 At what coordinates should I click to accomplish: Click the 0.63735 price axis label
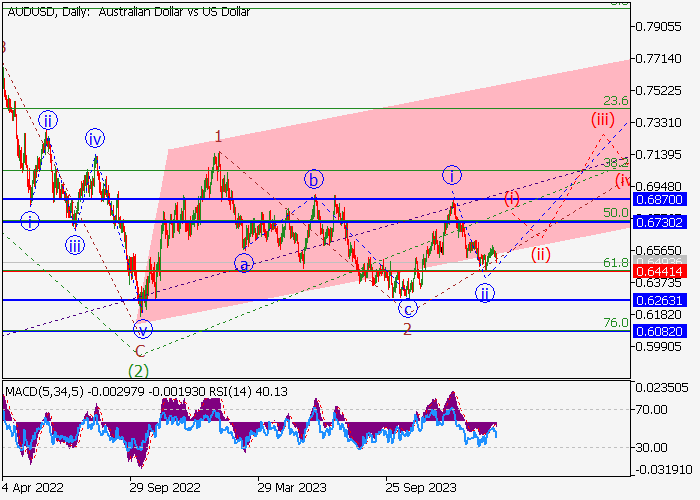(x=658, y=283)
